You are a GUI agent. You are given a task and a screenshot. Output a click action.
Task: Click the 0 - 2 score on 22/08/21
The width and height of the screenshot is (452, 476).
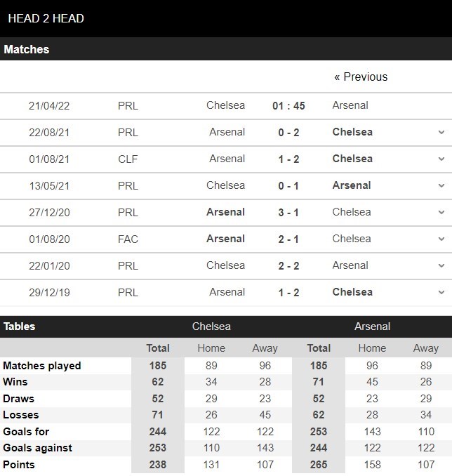(288, 133)
